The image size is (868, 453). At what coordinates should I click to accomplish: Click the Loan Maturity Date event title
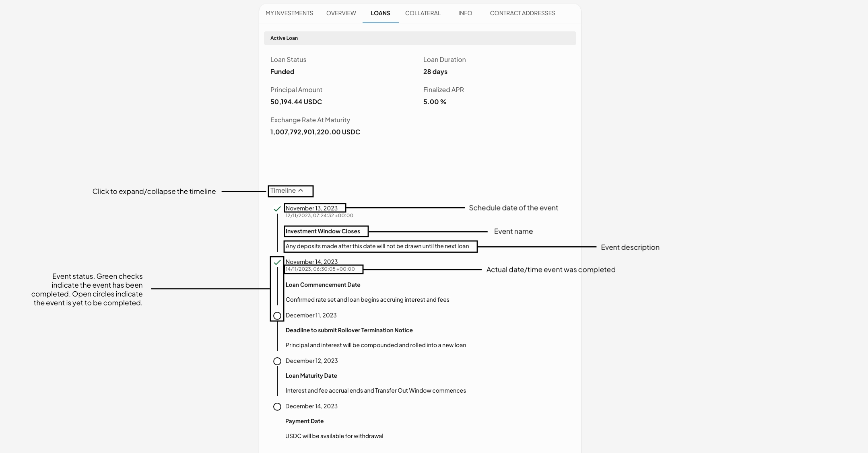[311, 376]
